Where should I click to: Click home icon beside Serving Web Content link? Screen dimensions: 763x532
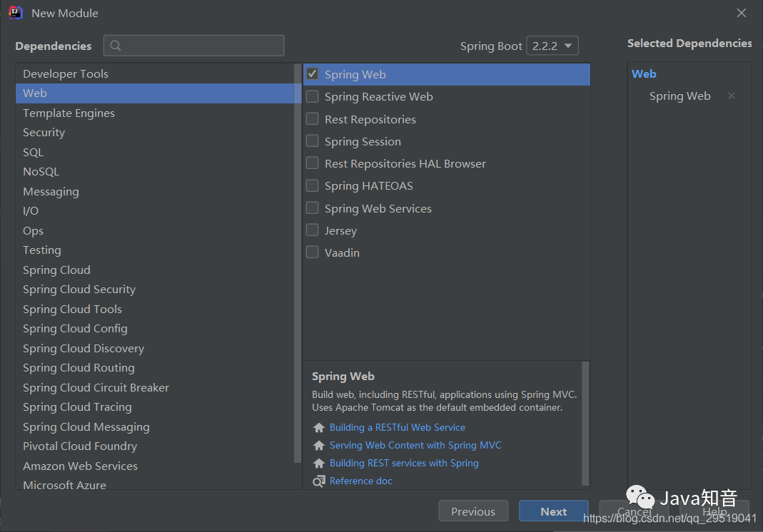click(x=319, y=446)
